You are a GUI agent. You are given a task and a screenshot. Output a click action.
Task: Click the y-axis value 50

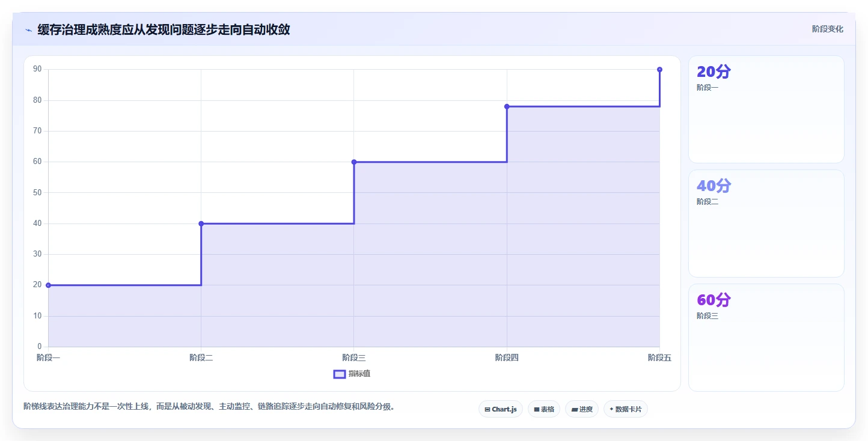pyautogui.click(x=37, y=193)
